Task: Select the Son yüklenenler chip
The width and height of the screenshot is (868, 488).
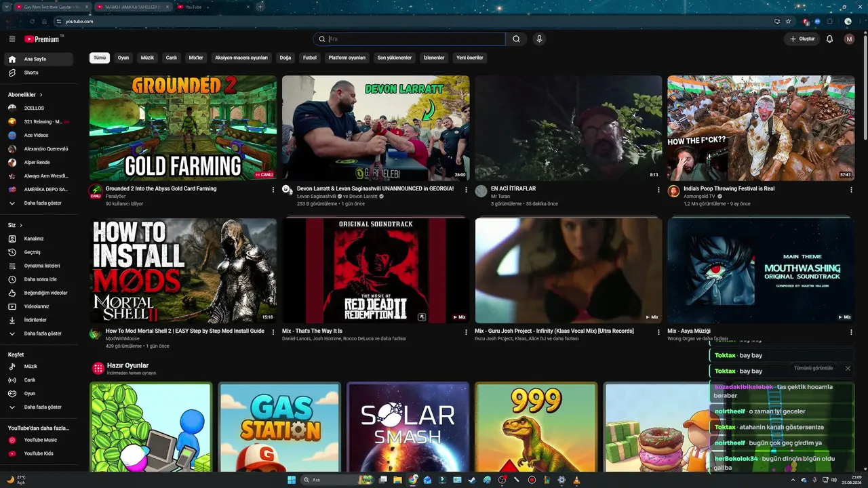Action: click(x=395, y=58)
